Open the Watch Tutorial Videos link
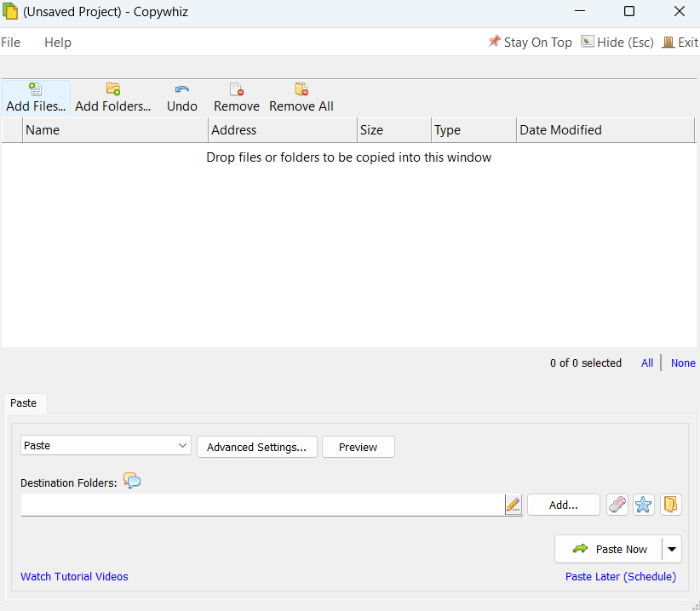The width and height of the screenshot is (700, 611). pyautogui.click(x=74, y=577)
